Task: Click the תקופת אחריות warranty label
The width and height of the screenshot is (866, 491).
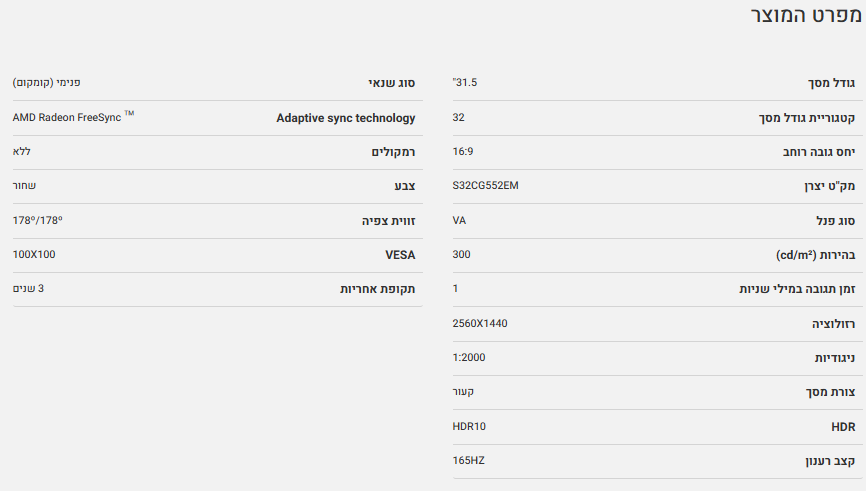Action: point(377,289)
